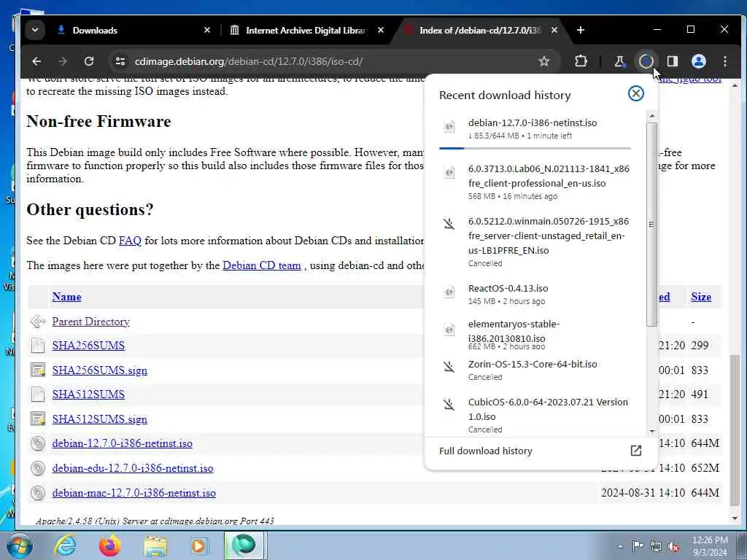Viewport: 747px width, 560px height.
Task: Open Full download history external link icon
Action: pyautogui.click(x=636, y=451)
